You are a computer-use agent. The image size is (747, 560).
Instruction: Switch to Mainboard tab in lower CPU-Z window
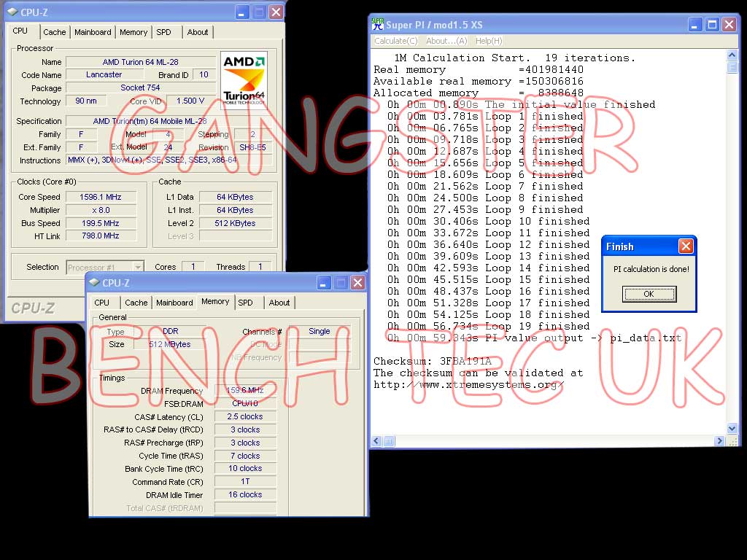(174, 303)
